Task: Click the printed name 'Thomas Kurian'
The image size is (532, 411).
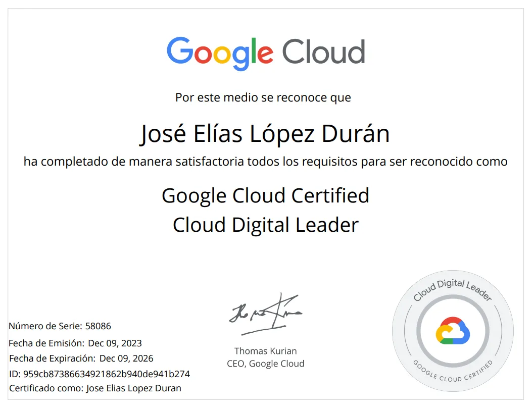Action: pyautogui.click(x=265, y=351)
